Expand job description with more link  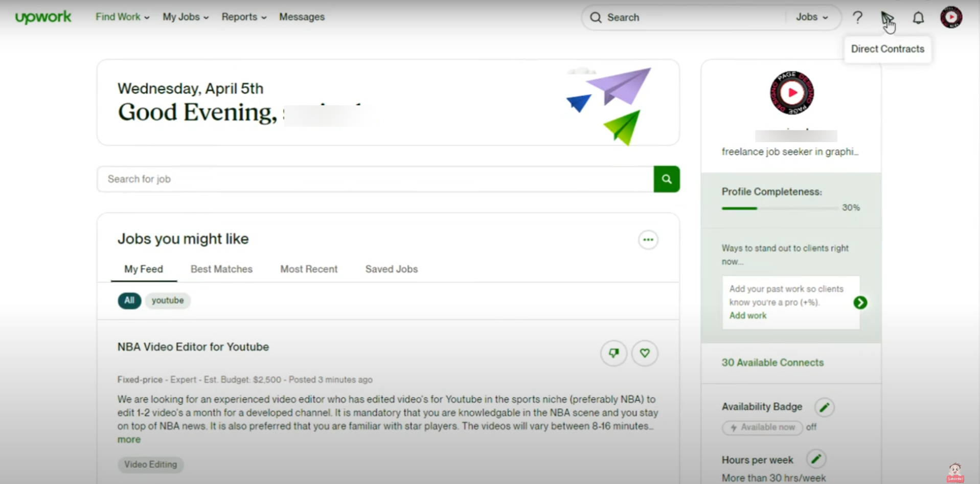pos(129,440)
